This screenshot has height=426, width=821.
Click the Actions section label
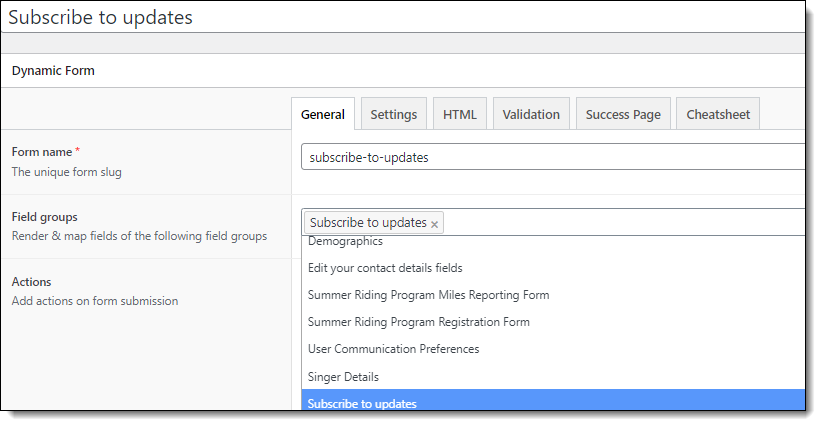[31, 282]
